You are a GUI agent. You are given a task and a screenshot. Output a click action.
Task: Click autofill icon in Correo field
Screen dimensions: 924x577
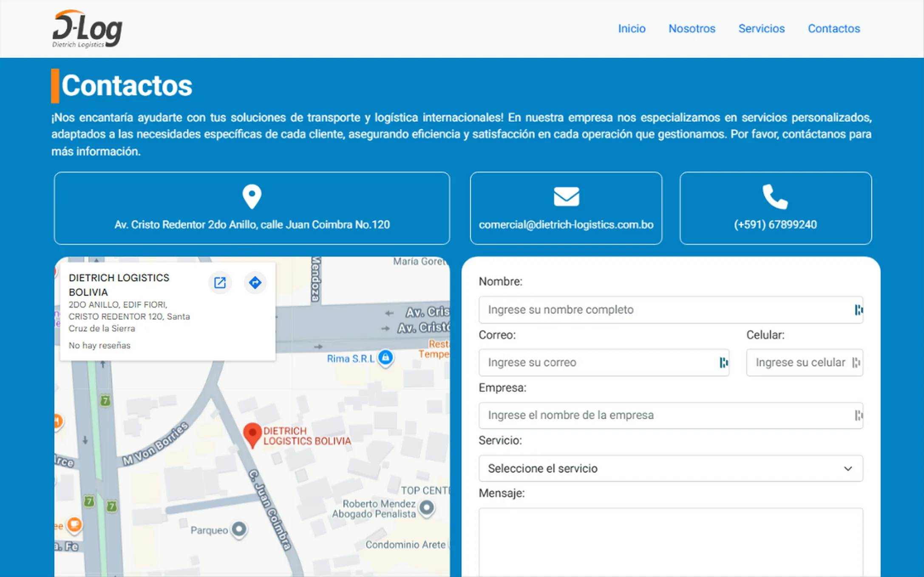[x=724, y=362]
